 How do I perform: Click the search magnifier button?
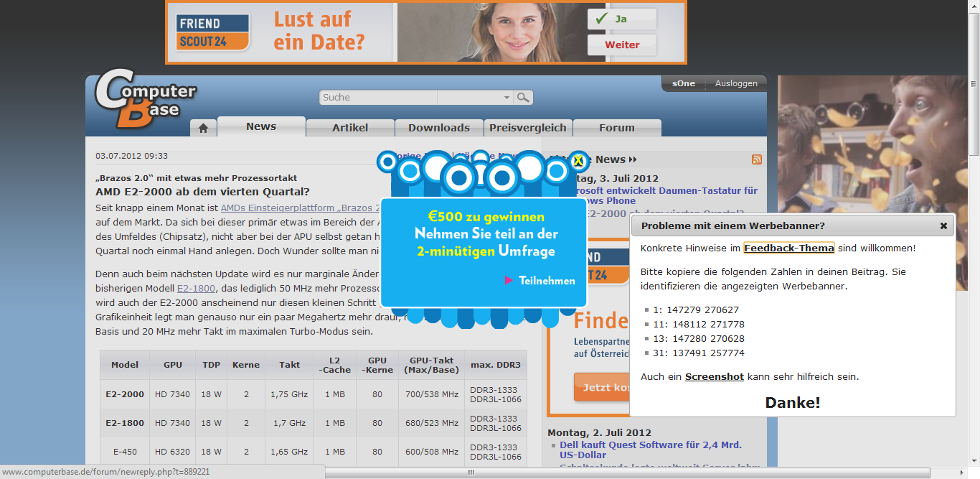click(524, 97)
